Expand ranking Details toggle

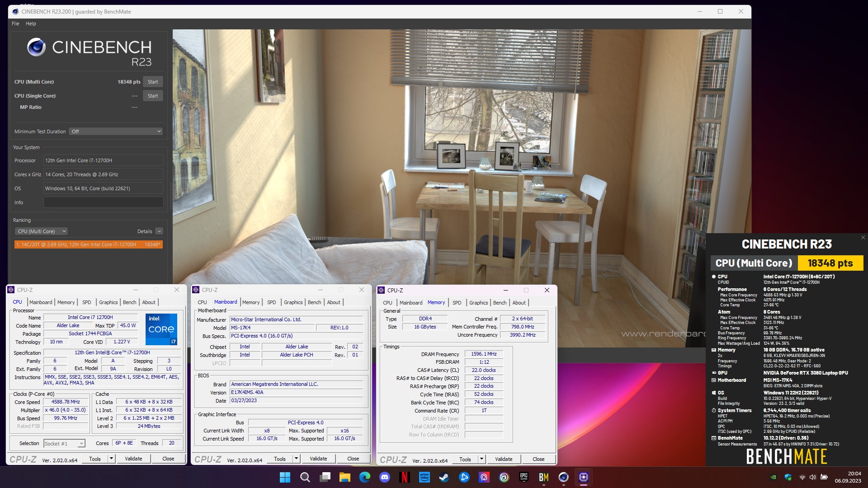click(x=159, y=231)
